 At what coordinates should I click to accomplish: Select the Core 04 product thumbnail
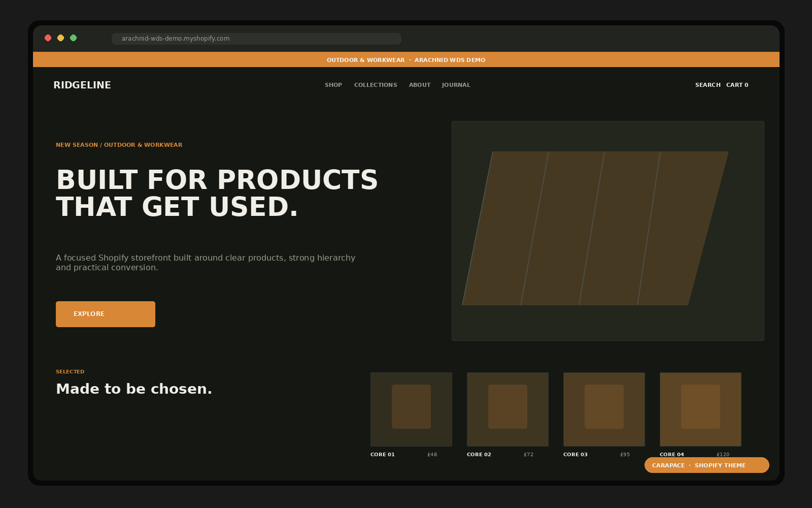[x=700, y=409]
